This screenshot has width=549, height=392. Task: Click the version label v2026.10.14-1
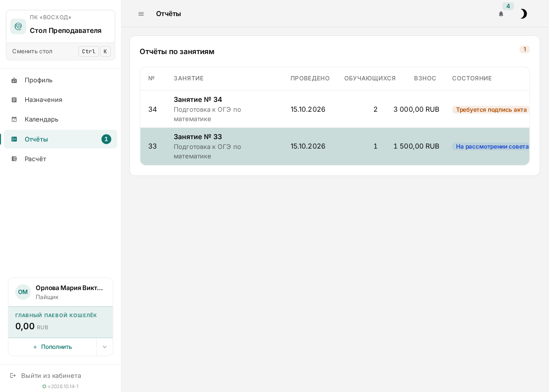pos(63,387)
